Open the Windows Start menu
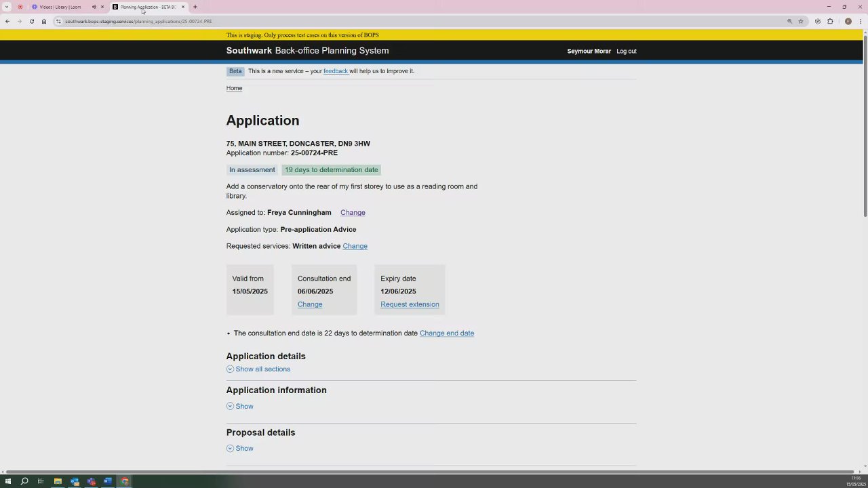This screenshot has width=868, height=488. pyautogui.click(x=7, y=481)
